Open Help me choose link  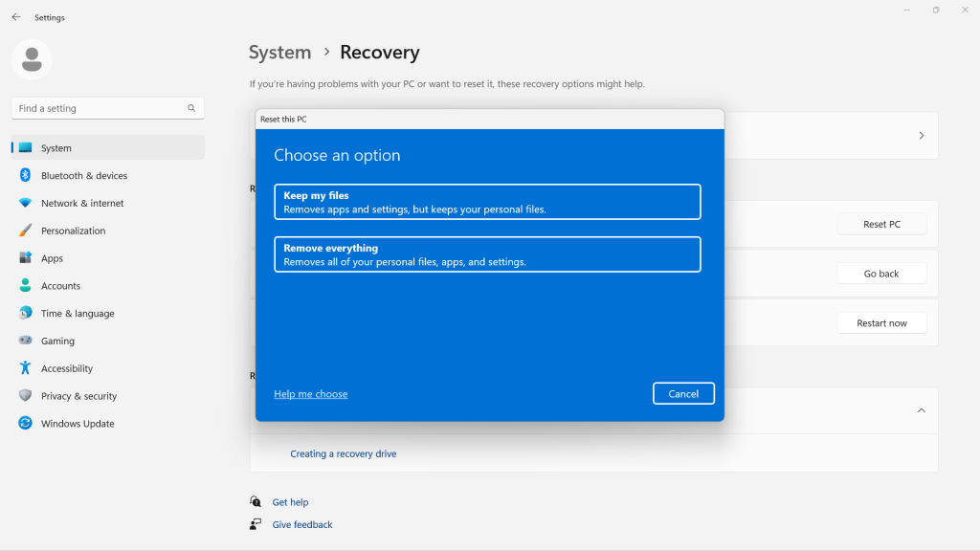(311, 393)
